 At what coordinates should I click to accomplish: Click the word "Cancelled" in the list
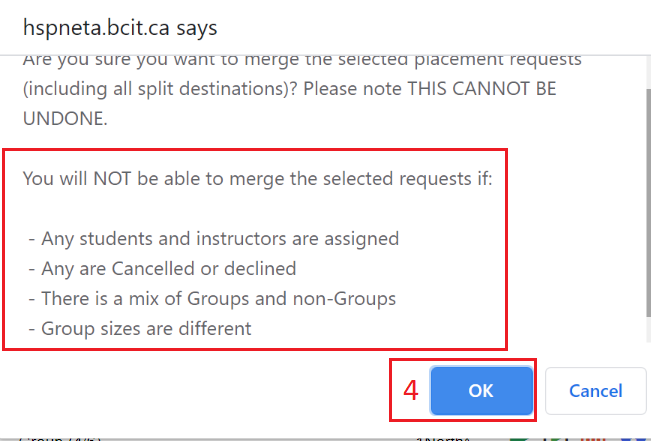tap(142, 268)
